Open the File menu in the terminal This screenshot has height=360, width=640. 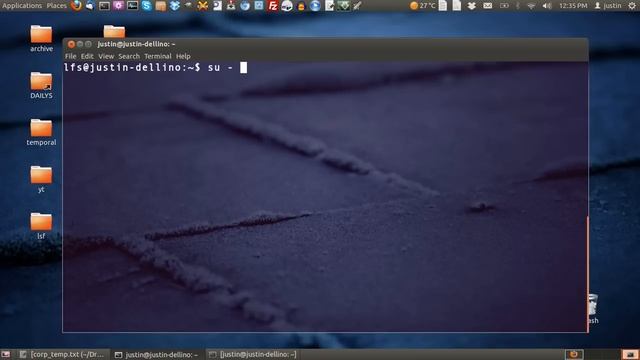tap(70, 56)
